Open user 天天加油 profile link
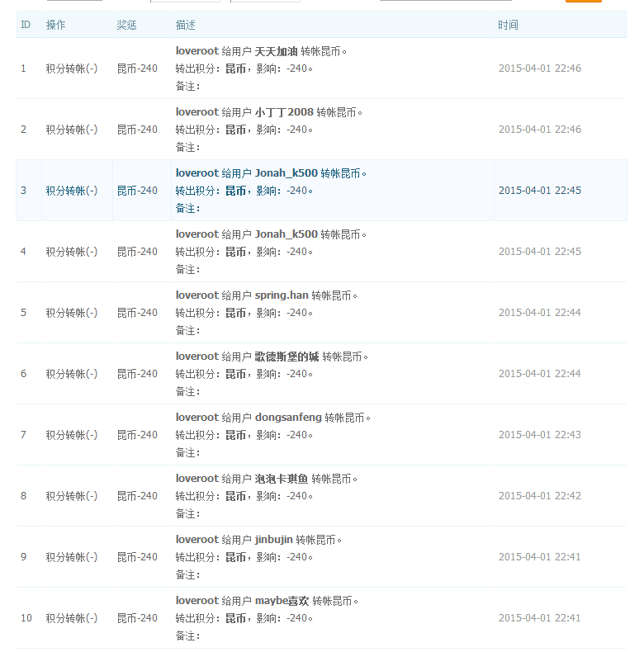Screen dimensions: 644x652 click(276, 51)
